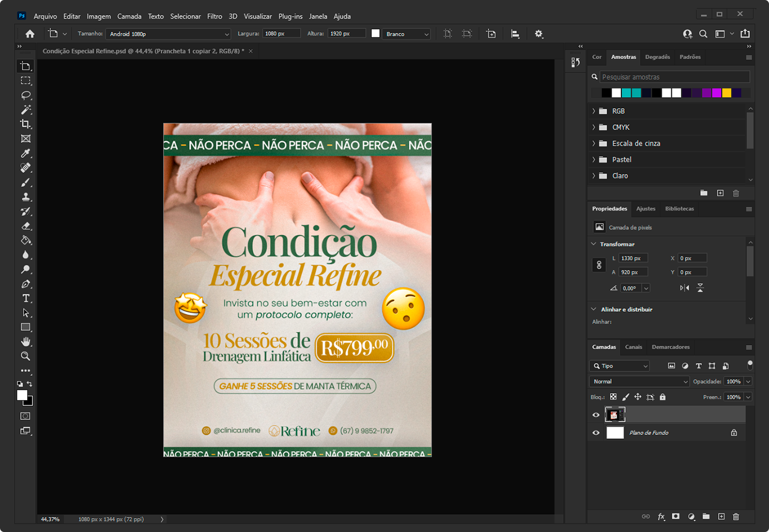Activate the Hand tool
The width and height of the screenshot is (769, 532).
coord(25,342)
